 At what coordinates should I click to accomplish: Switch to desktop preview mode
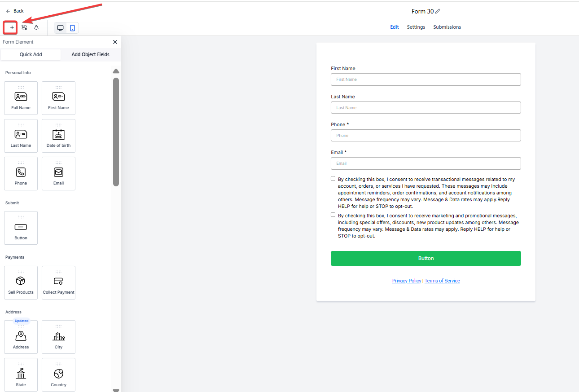[x=60, y=28]
